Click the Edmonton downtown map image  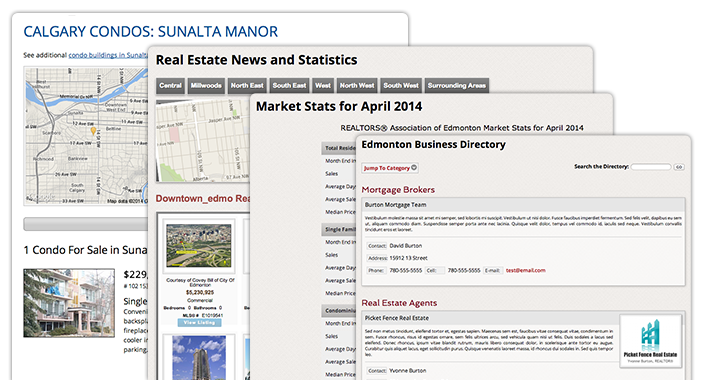coord(203,141)
